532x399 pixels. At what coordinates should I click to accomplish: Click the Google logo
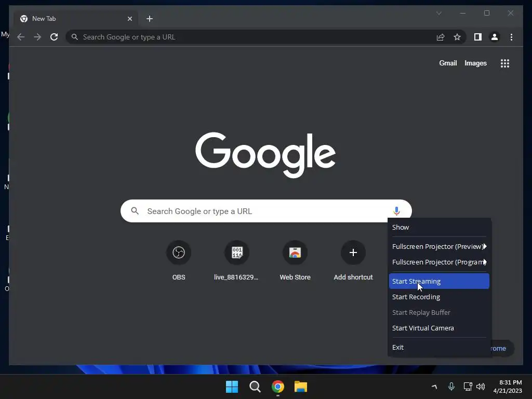pyautogui.click(x=265, y=155)
